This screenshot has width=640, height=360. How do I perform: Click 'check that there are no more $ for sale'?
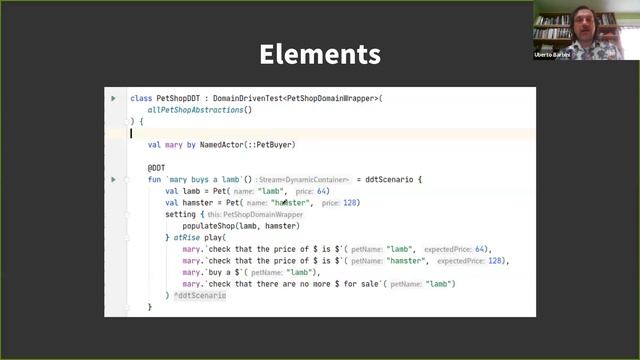pos(293,284)
